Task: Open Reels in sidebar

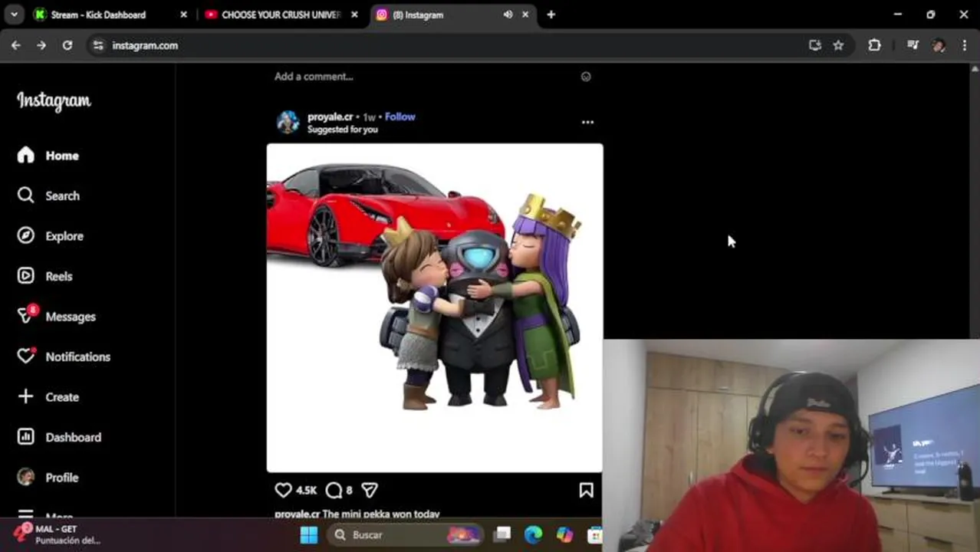Action: pos(44,276)
